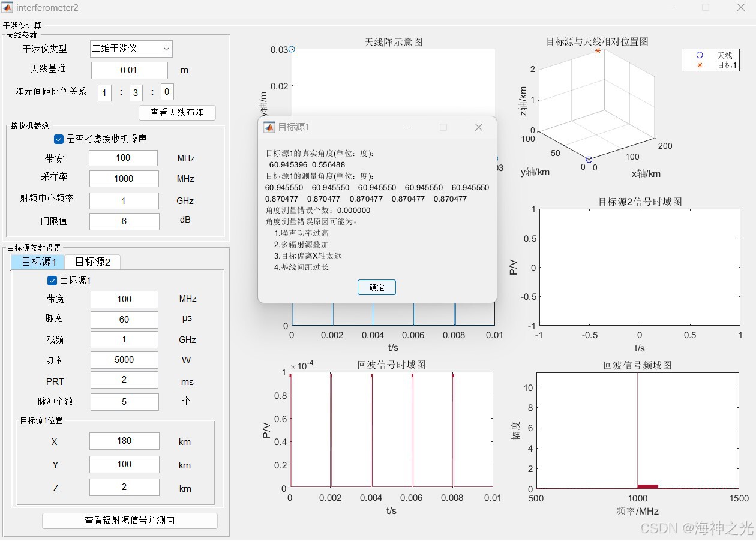Click the 门限值 field showing 6
The image size is (756, 541).
click(124, 221)
